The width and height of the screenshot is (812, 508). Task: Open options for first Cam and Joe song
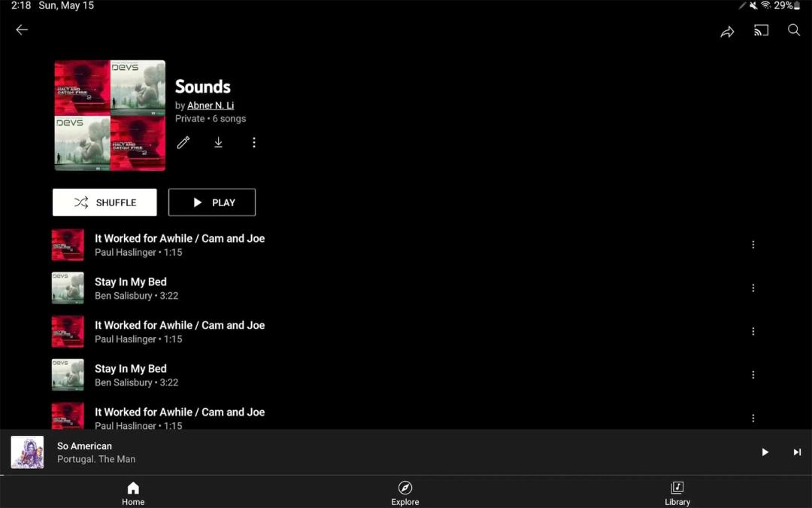[x=753, y=245]
